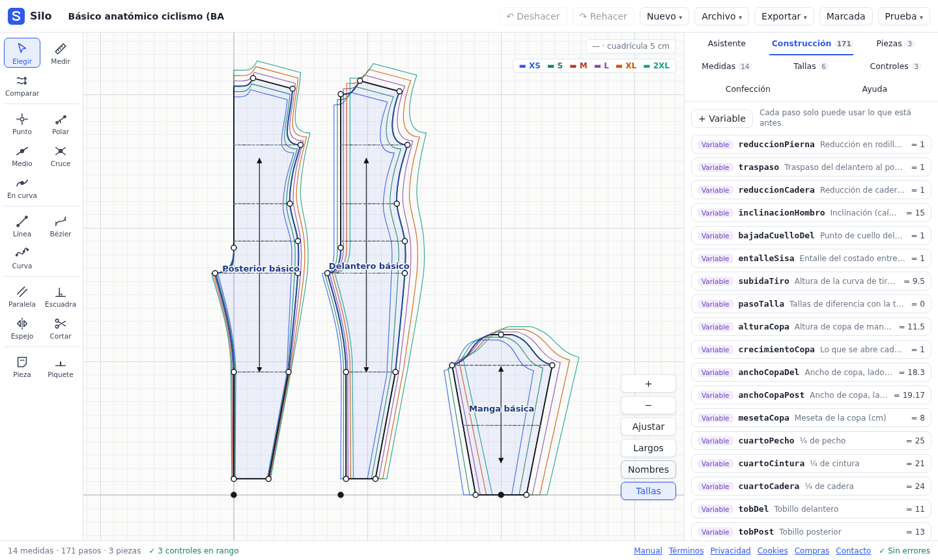Select the subidaTiro variable row
Image resolution: width=938 pixels, height=560 pixels.
[x=811, y=281]
